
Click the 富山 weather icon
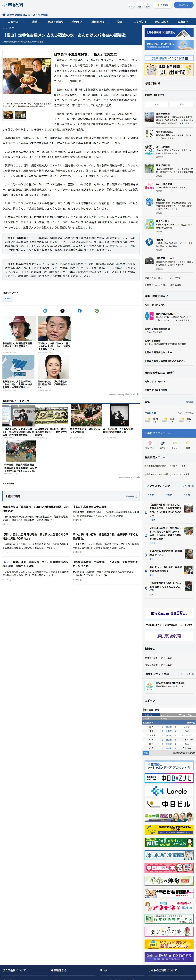(x=181, y=420)
